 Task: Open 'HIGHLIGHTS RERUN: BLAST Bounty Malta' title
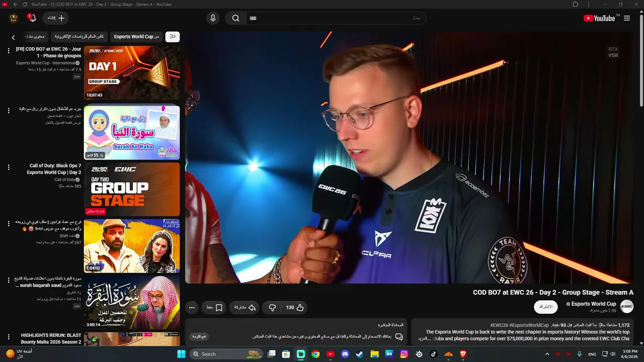coord(51,338)
